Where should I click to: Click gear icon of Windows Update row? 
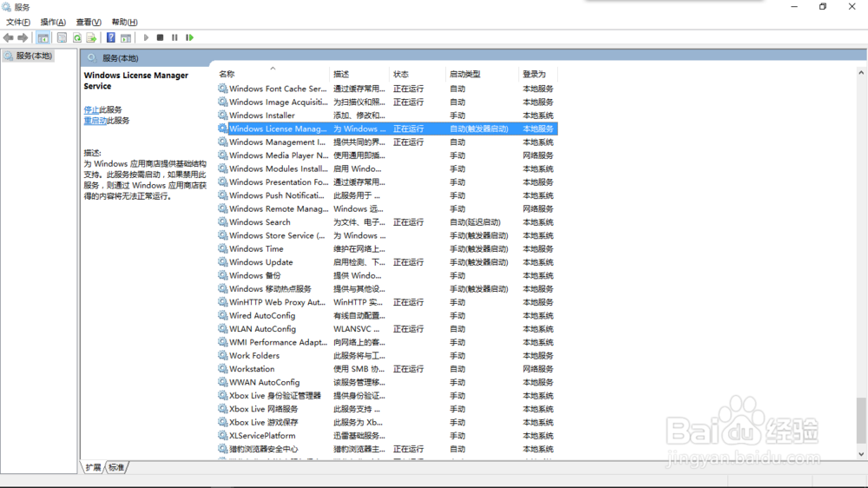pyautogui.click(x=222, y=262)
